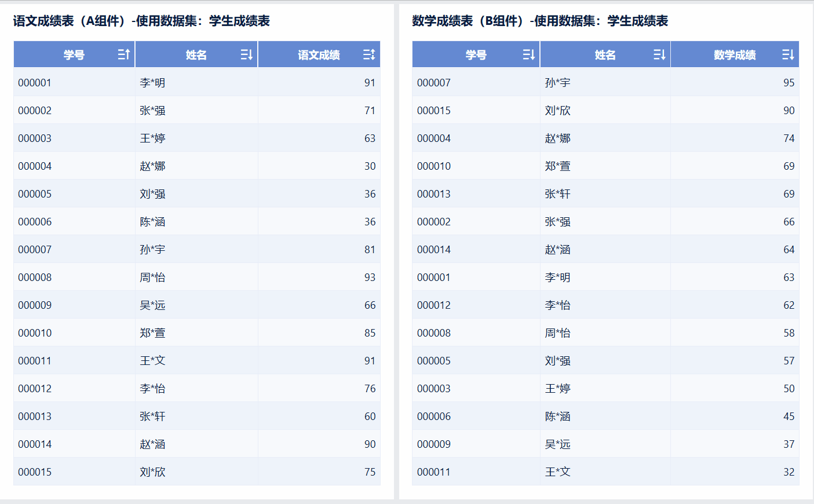
Task: Click 学号 header text in 语文成绩表
Action: click(x=74, y=55)
